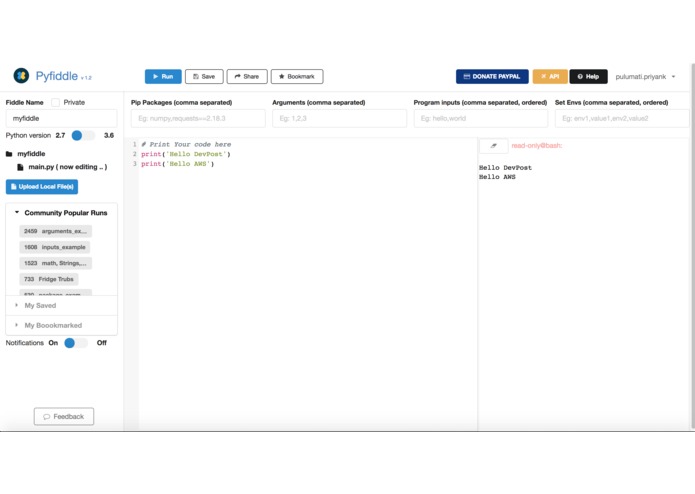
Task: Click the 'Hello AWS' console output
Action: (x=497, y=177)
